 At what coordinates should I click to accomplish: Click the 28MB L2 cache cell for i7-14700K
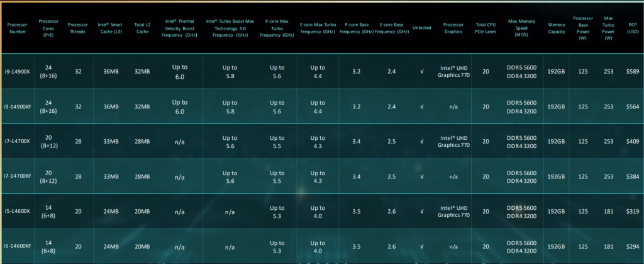(x=142, y=142)
